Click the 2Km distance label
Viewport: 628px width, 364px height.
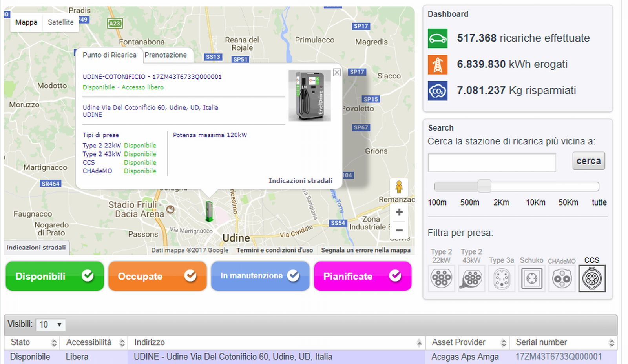pos(501,203)
